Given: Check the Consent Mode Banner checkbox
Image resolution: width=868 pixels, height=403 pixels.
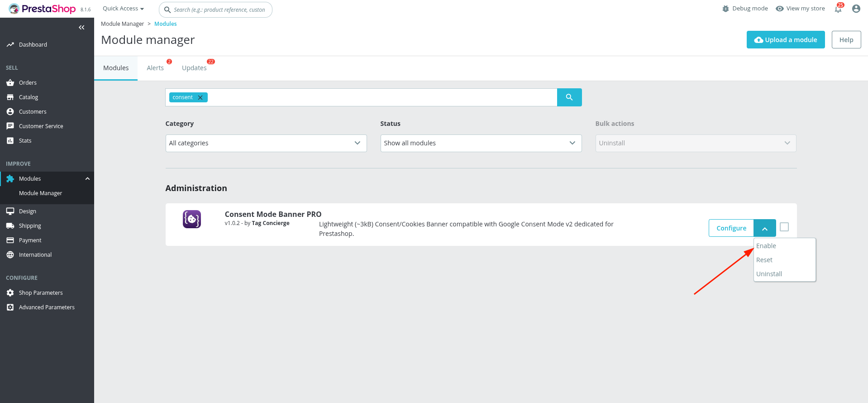Looking at the screenshot, I should [x=784, y=227].
